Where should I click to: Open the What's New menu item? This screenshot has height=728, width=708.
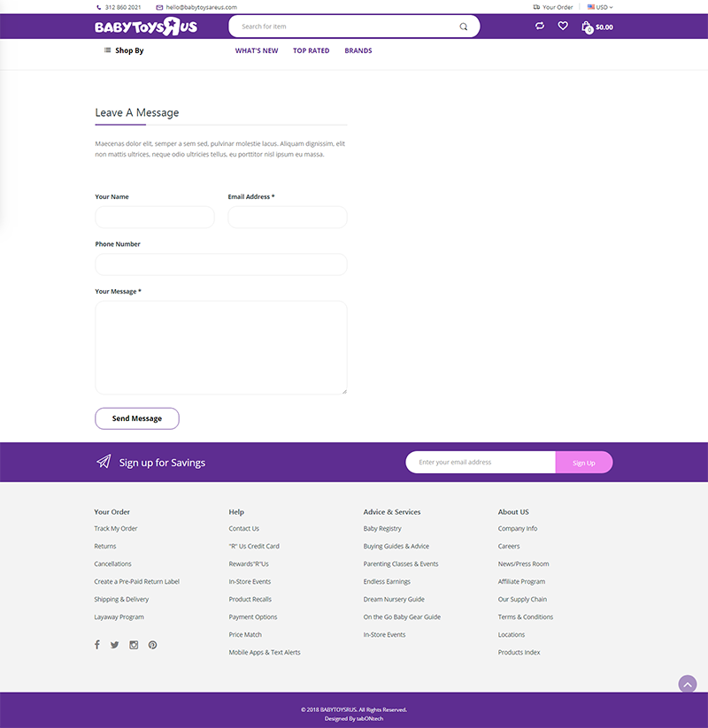tap(257, 50)
